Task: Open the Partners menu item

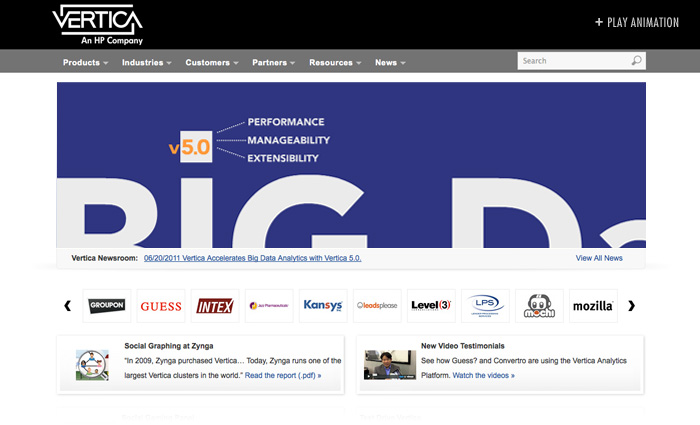Action: coord(274,62)
